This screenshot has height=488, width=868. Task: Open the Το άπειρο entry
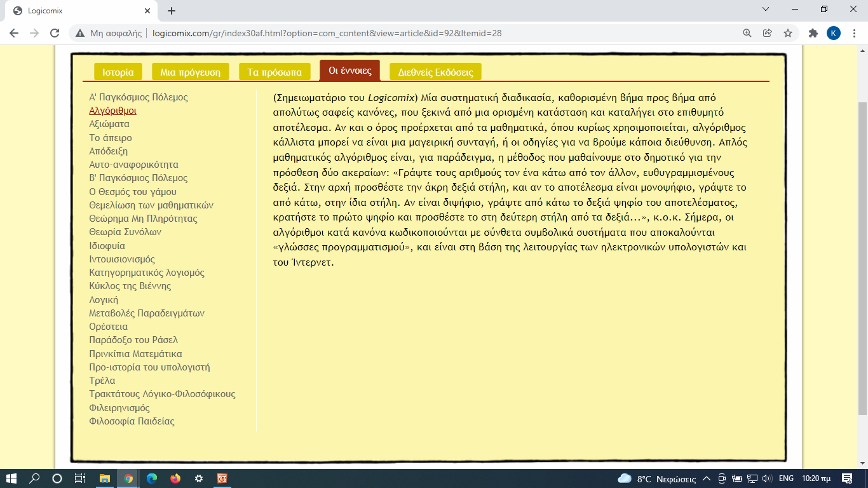pos(111,137)
